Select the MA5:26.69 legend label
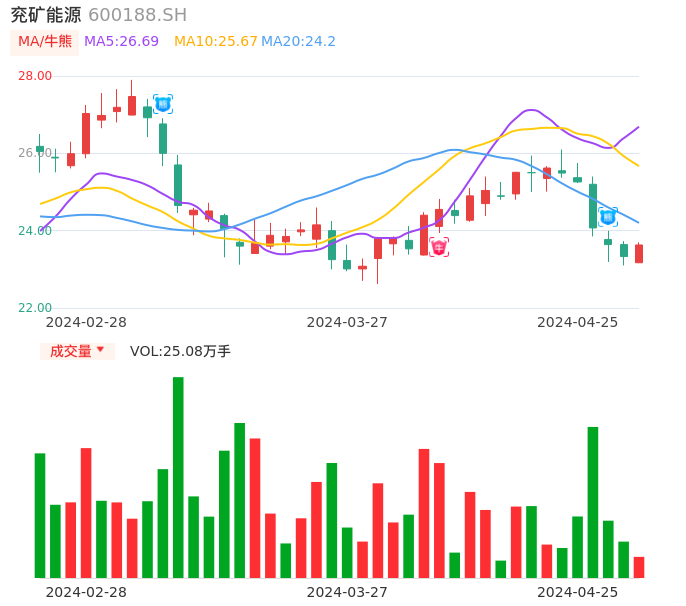 coord(121,41)
